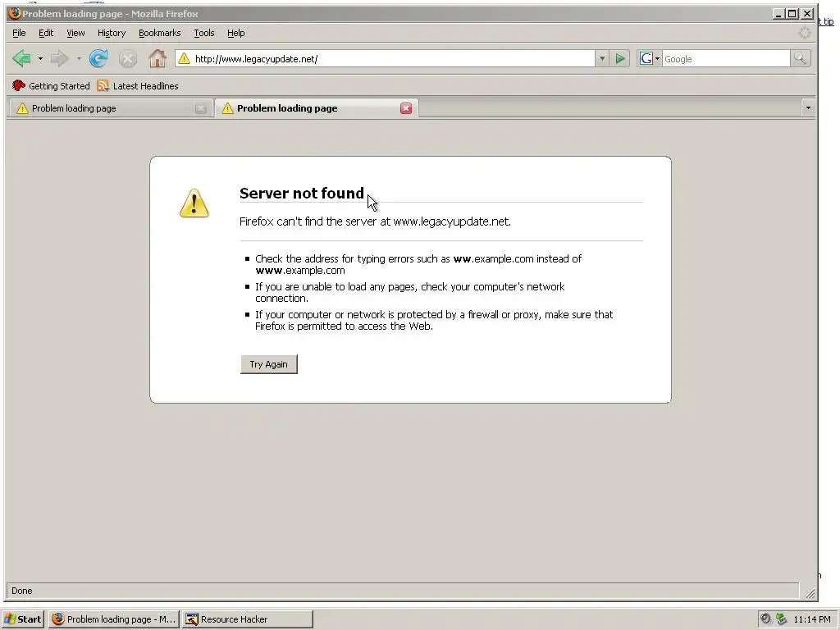Click the Firefox can't find the server text
Viewport: 840px width, 630px height.
pos(375,221)
